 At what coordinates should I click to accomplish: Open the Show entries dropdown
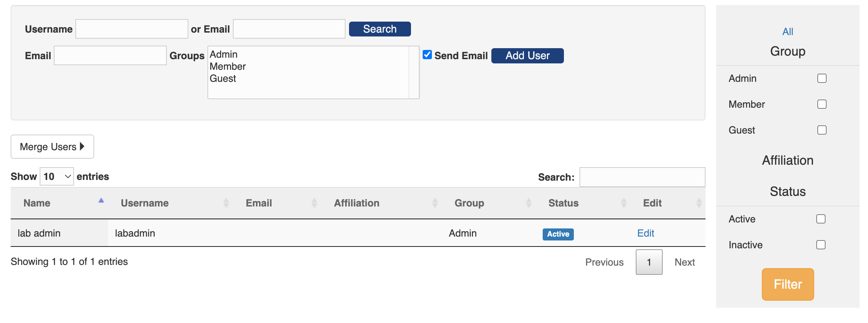tap(57, 176)
